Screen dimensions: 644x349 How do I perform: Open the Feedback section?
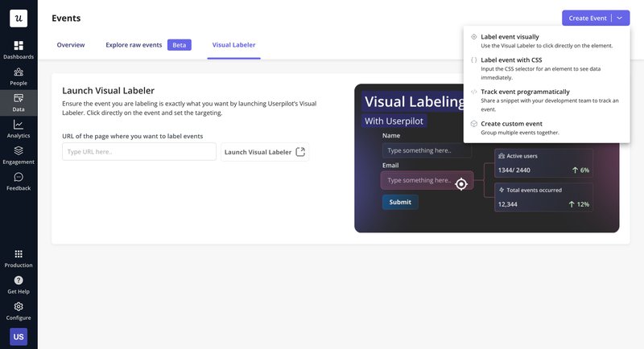click(x=19, y=181)
